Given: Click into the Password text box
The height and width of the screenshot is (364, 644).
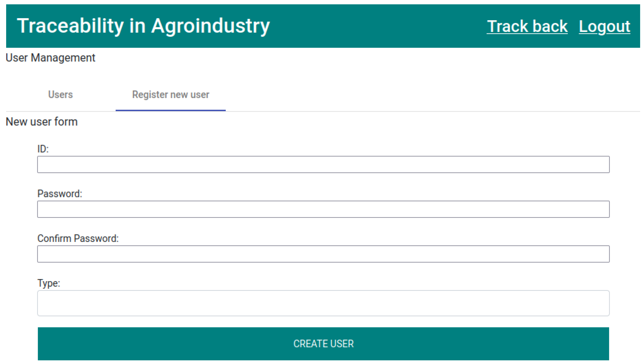Looking at the screenshot, I should [323, 209].
